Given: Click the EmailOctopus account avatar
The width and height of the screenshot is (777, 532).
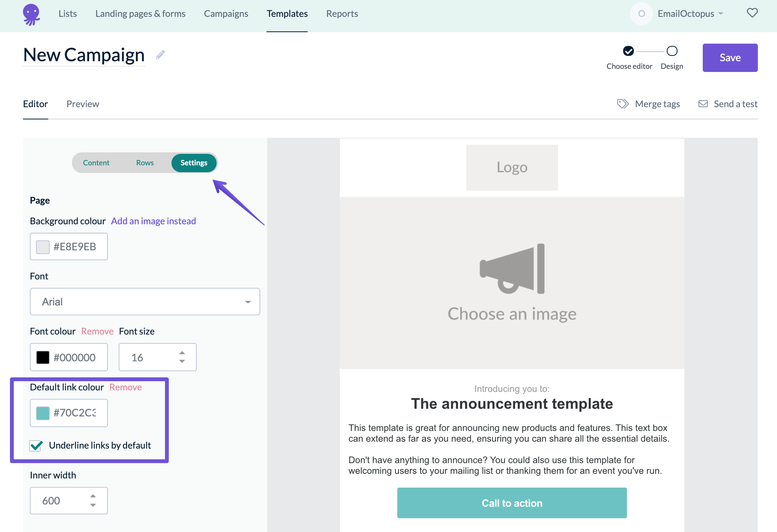Looking at the screenshot, I should click(641, 13).
